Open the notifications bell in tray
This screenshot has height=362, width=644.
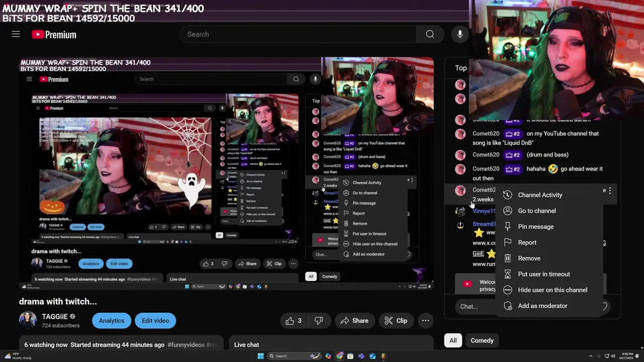click(x=637, y=356)
